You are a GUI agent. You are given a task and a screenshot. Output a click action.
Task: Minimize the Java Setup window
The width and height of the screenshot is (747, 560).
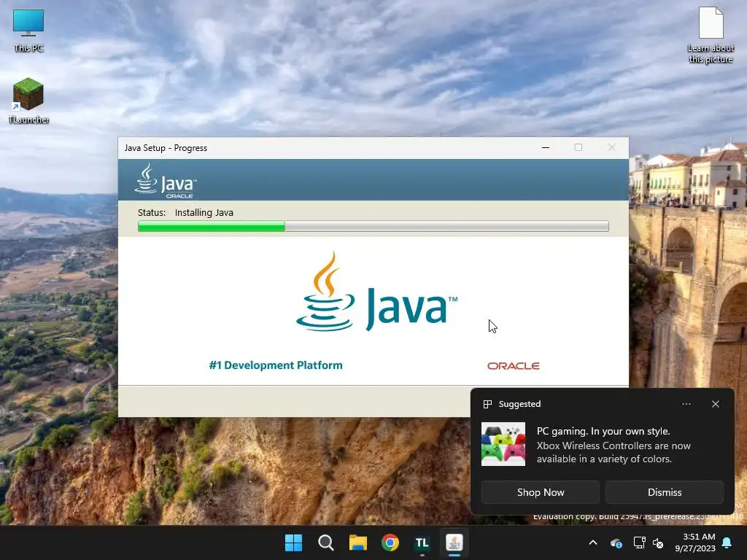coord(546,147)
